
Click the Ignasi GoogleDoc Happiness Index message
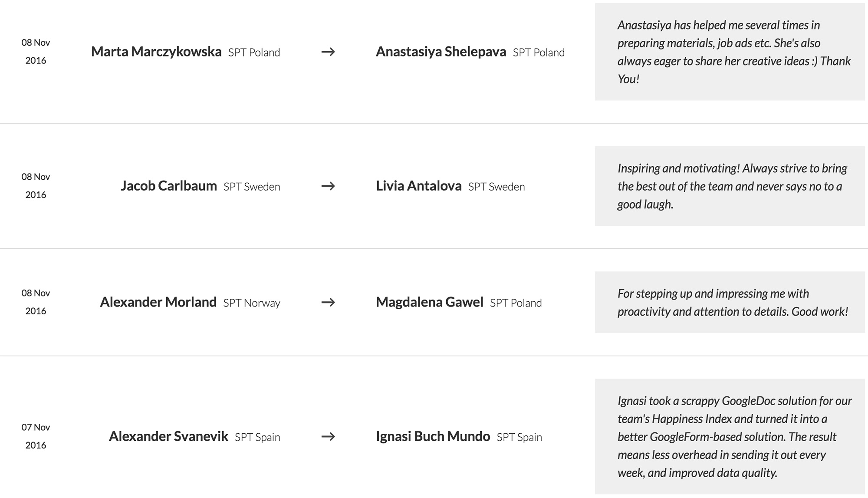730,436
